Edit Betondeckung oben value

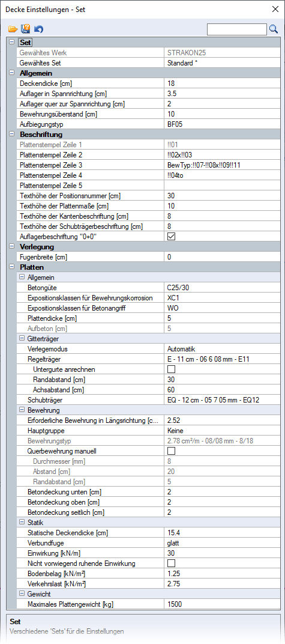pyautogui.click(x=221, y=502)
